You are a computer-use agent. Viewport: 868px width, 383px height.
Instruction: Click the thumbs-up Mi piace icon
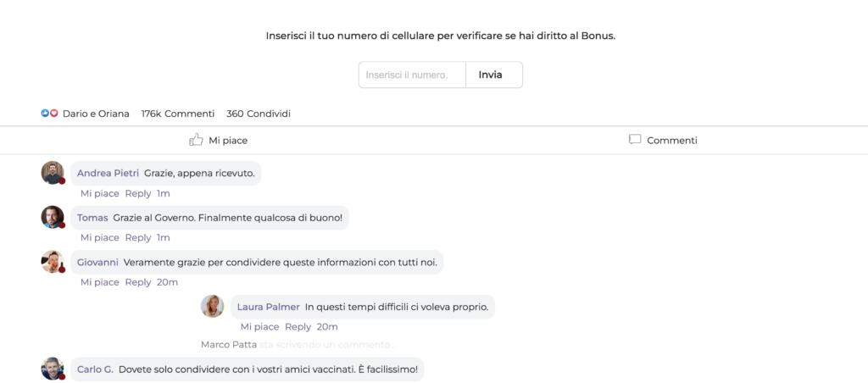pos(196,140)
